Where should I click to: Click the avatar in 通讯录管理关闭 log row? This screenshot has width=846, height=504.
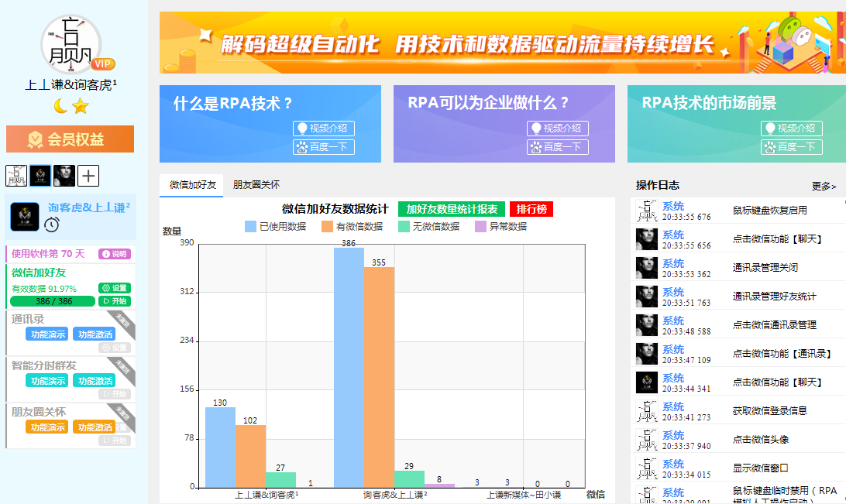point(646,268)
